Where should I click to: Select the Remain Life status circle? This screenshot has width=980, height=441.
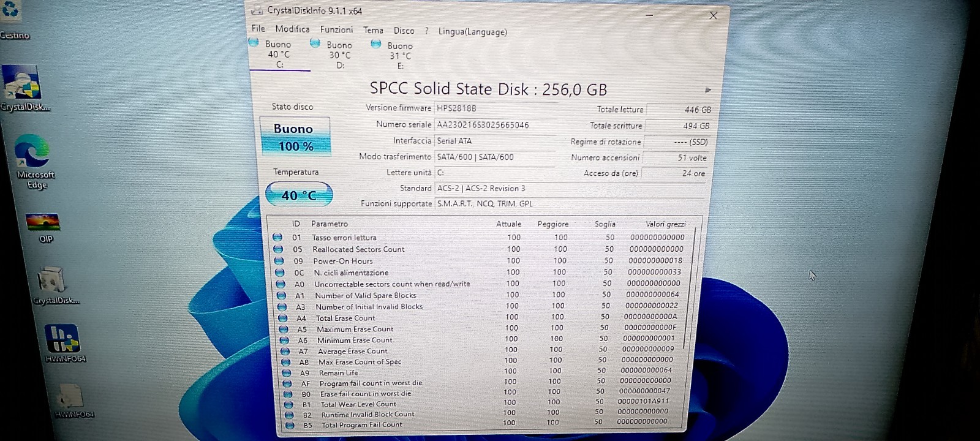pyautogui.click(x=286, y=372)
